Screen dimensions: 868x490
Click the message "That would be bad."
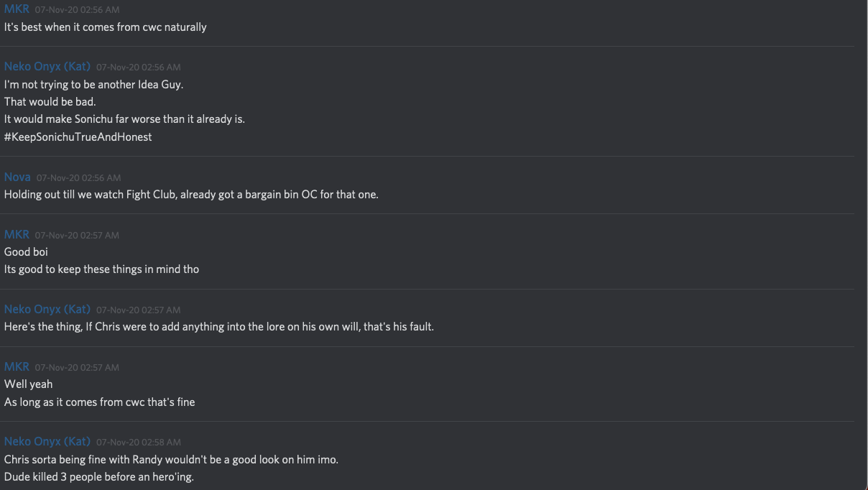[50, 101]
